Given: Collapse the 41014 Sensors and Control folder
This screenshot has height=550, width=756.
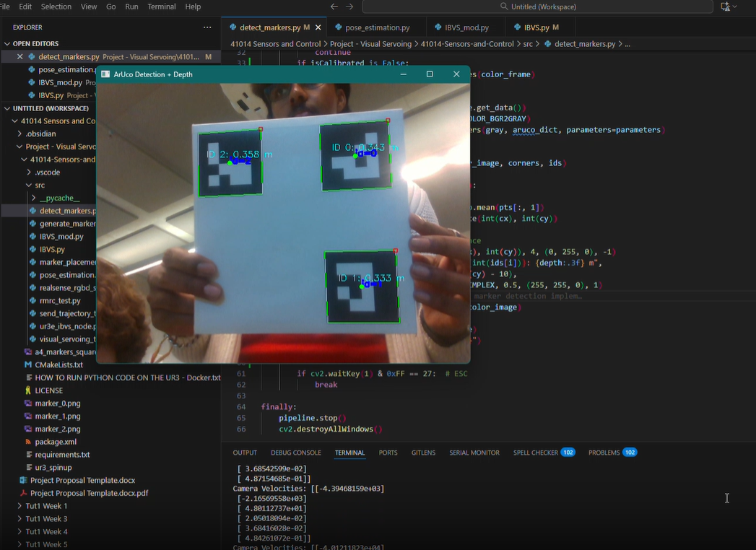Looking at the screenshot, I should click(x=15, y=121).
